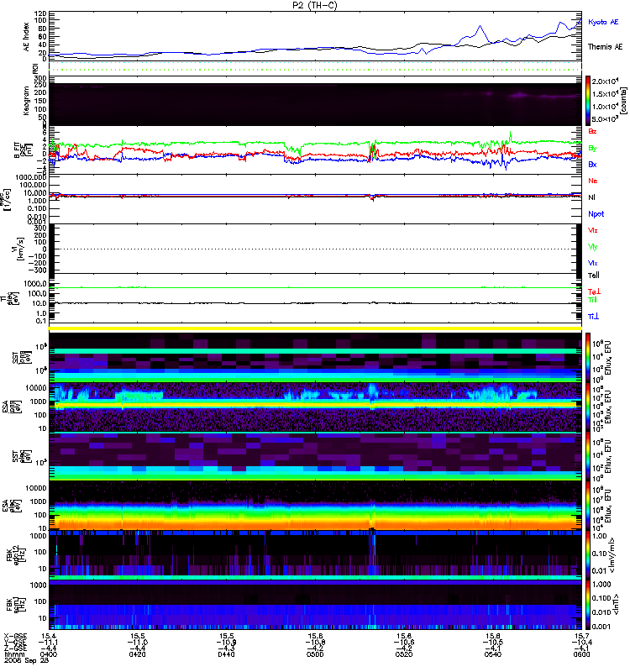Click the red Te⊥ temperature label

click(x=594, y=291)
